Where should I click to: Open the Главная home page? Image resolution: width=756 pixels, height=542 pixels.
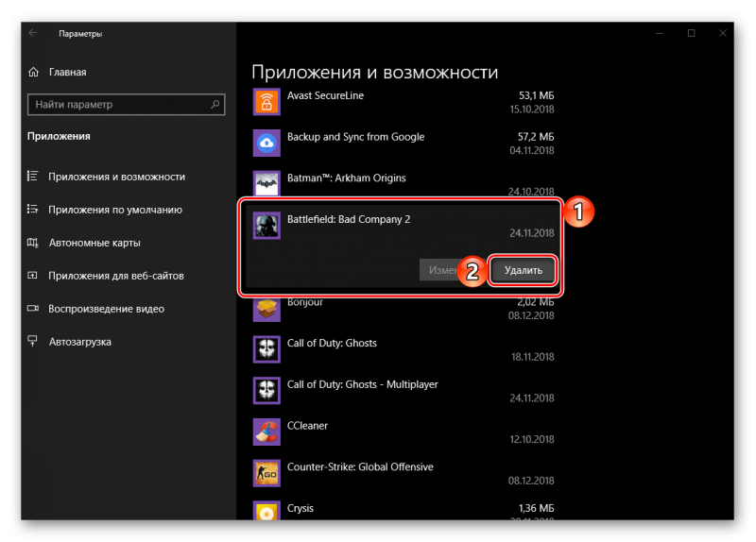(x=67, y=72)
